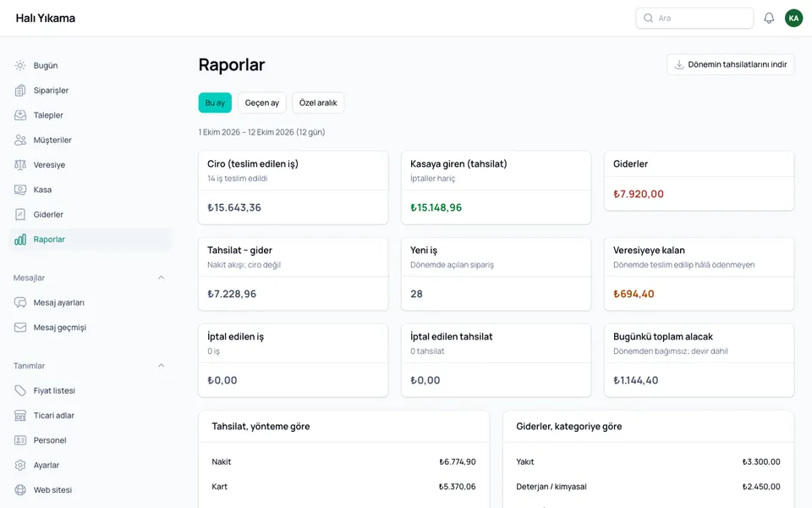Click the Yeni iş count 28

[416, 294]
